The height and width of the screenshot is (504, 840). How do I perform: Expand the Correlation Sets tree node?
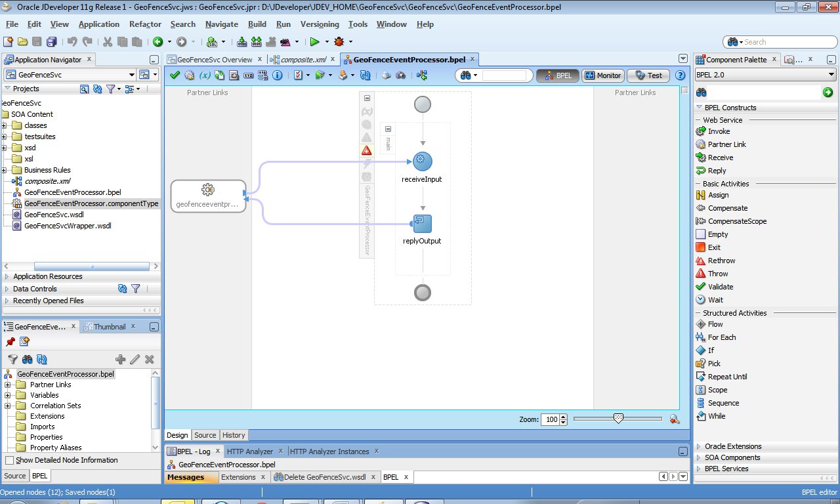click(8, 406)
